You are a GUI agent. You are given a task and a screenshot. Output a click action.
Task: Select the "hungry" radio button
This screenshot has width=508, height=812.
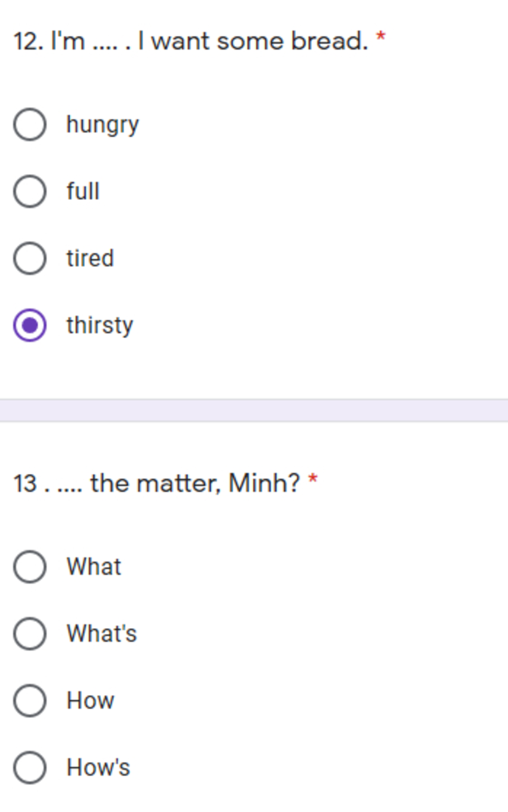[x=30, y=124]
